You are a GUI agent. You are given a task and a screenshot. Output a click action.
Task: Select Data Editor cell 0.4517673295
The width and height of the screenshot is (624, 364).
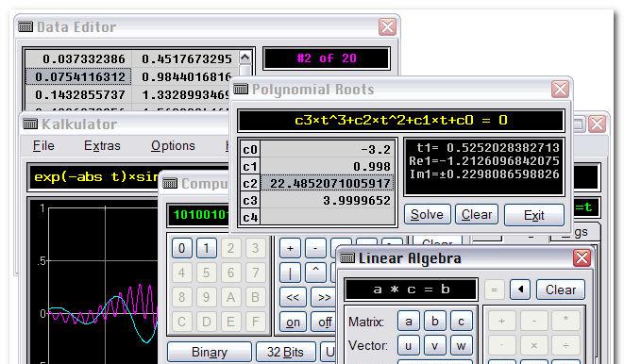coord(185,58)
